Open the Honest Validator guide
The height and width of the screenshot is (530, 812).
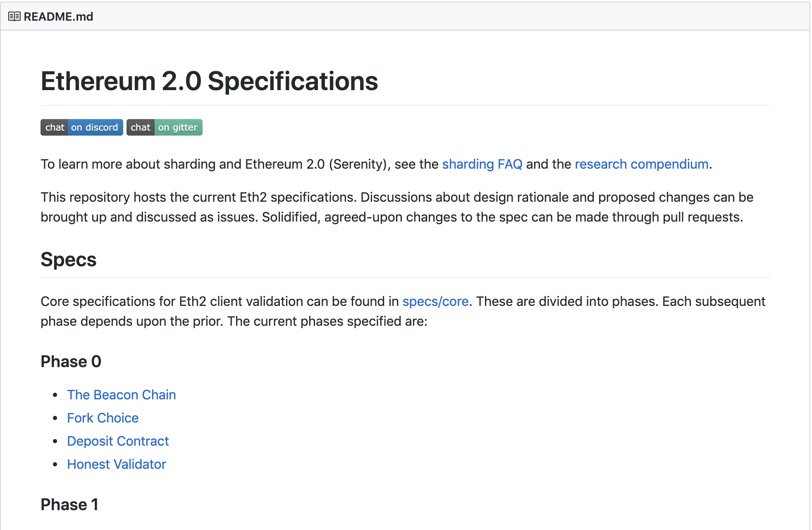(116, 464)
